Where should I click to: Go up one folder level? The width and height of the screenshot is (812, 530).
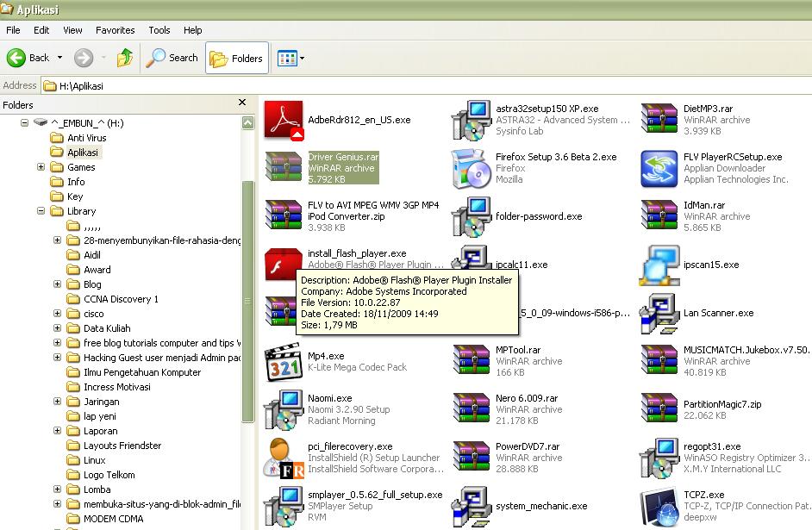(125, 58)
